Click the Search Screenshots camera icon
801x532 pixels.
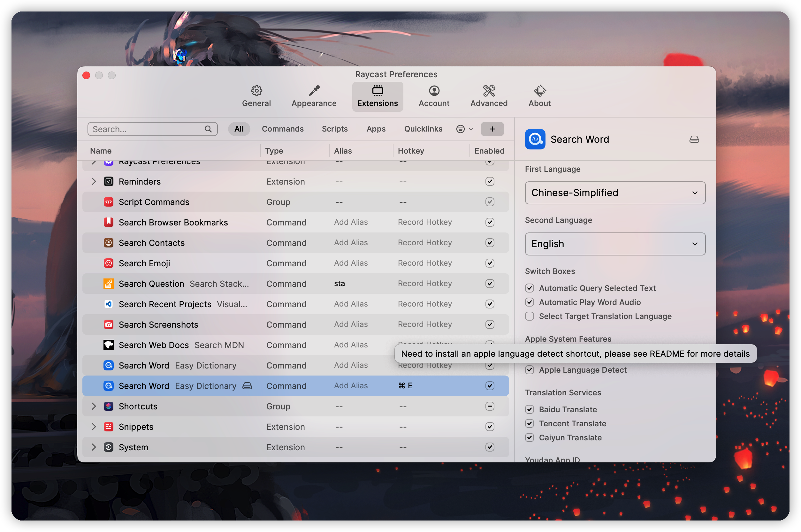(x=108, y=324)
